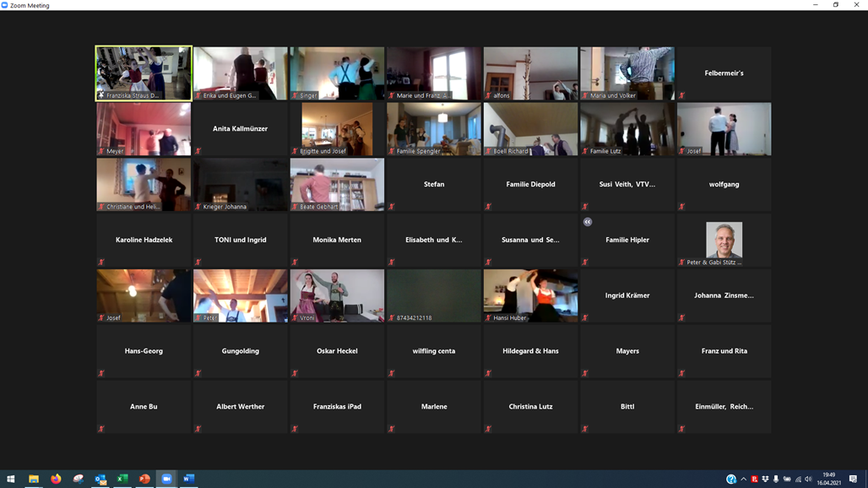Screen dimensions: 868x488
Task: Open Firefox from the taskbar
Action: 56,479
